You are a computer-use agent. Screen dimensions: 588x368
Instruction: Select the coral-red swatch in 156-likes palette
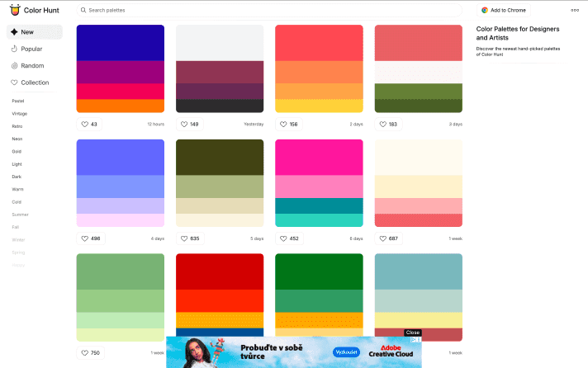pos(319,43)
